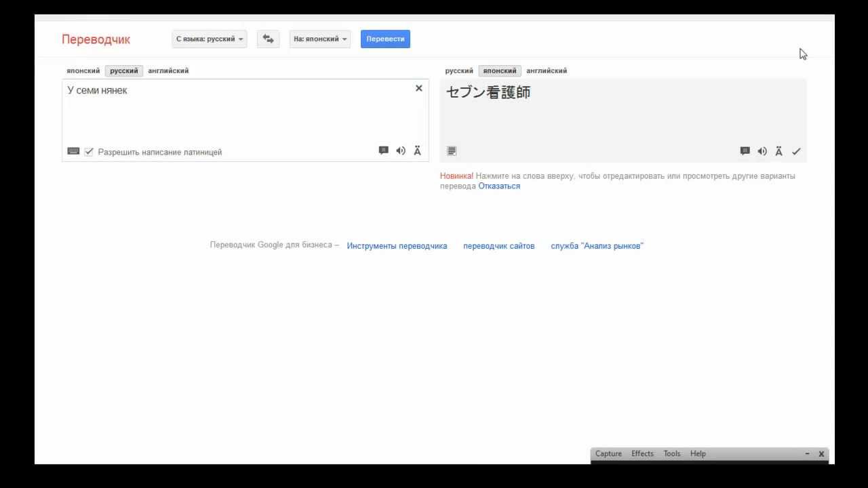868x488 pixels.
Task: Open 'На: японский' dropdown
Action: 320,39
